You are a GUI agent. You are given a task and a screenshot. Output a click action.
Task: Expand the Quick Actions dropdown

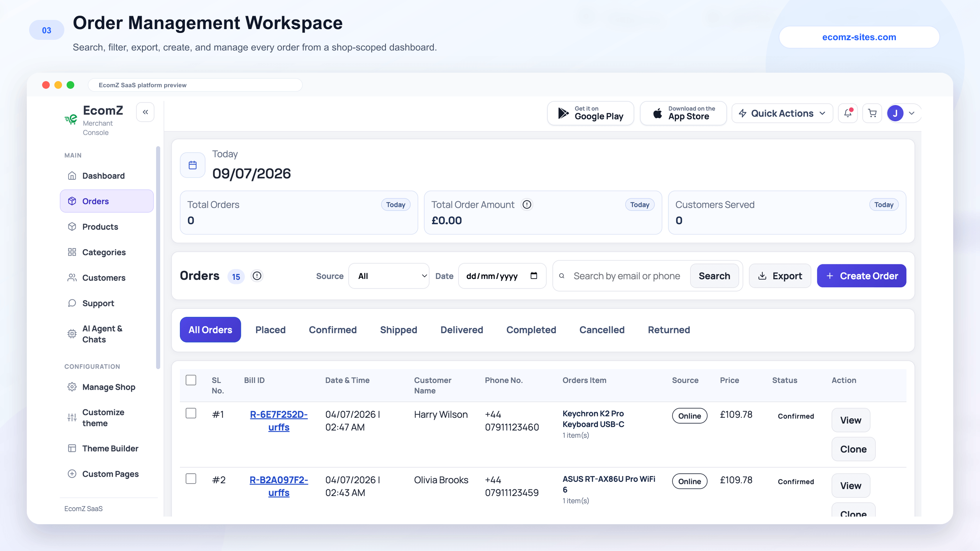[782, 113]
